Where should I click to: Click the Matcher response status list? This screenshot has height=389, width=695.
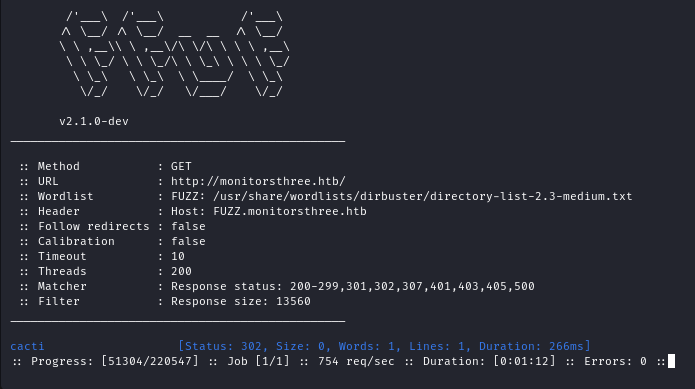tap(353, 286)
